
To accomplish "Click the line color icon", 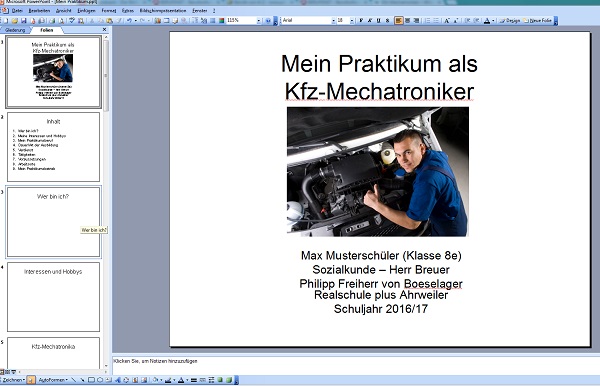I will pyautogui.click(x=168, y=380).
